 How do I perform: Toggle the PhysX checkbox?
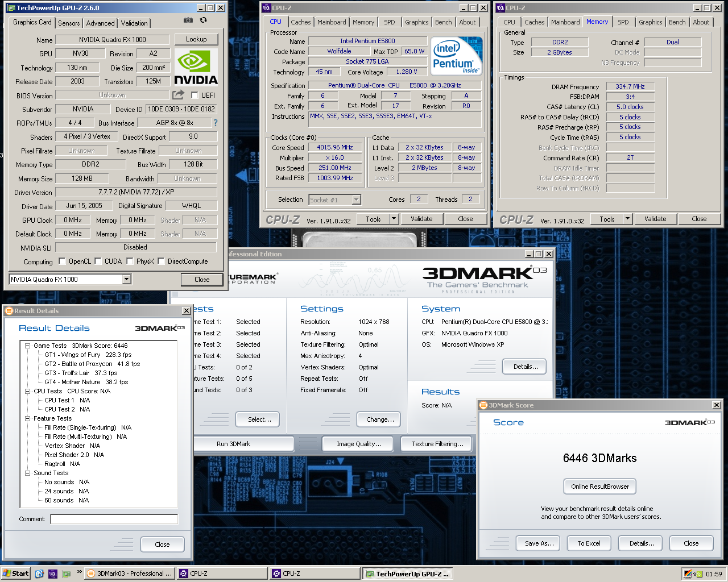[x=130, y=261]
